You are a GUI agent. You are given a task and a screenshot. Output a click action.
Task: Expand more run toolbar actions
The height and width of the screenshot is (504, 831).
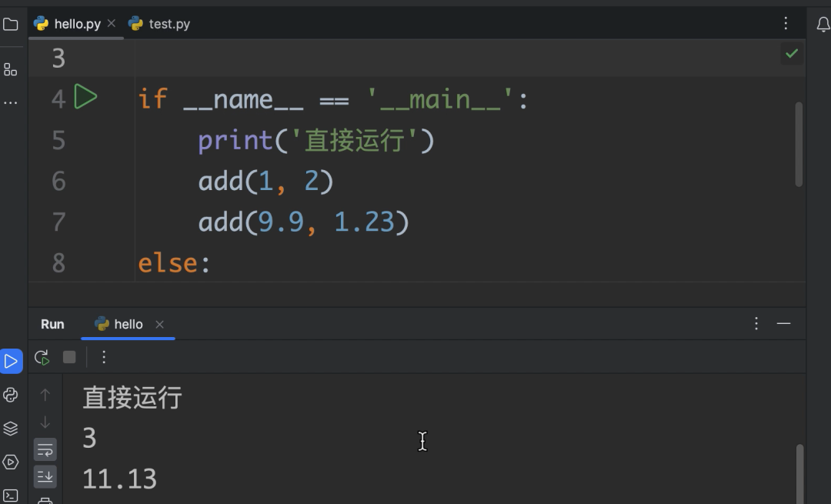tap(104, 358)
